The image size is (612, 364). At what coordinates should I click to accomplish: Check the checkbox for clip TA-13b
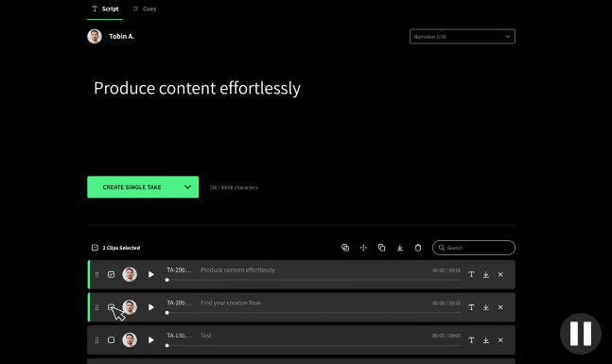pos(112,340)
